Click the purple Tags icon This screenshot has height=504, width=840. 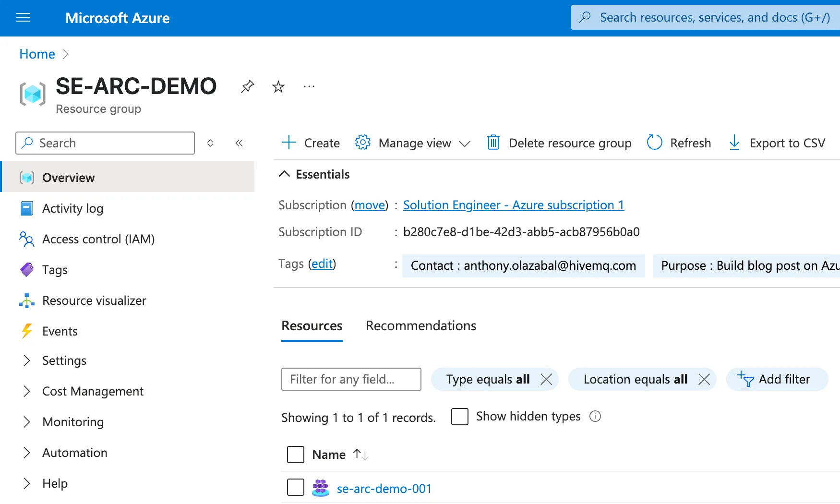[27, 270]
